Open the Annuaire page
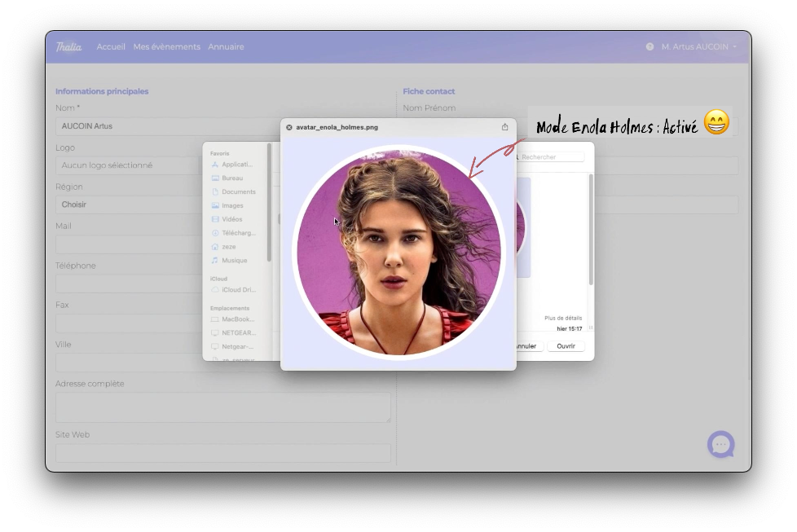The image size is (797, 532). coord(226,47)
